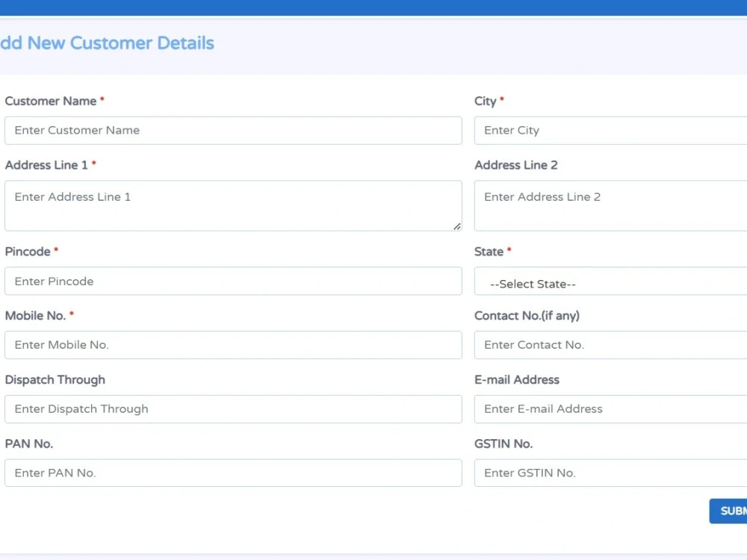Click the GSTIN No. label
The height and width of the screenshot is (560, 747).
click(x=503, y=444)
